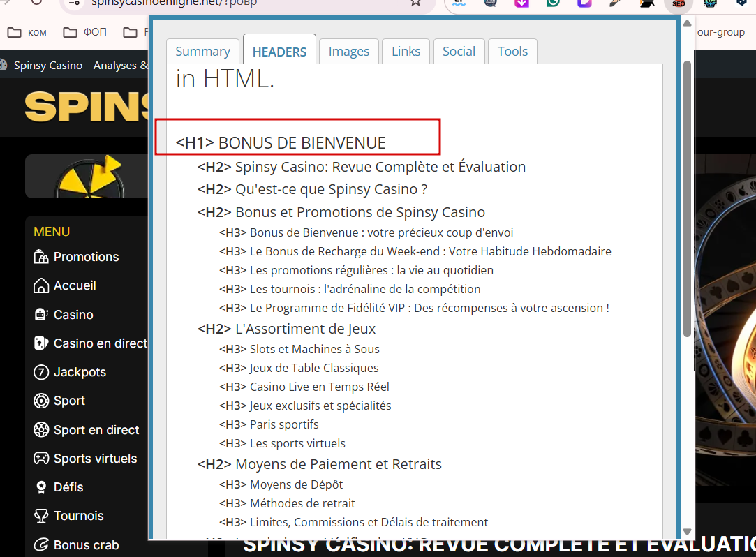756x557 pixels.
Task: Click the Sport ball icon
Action: click(41, 401)
